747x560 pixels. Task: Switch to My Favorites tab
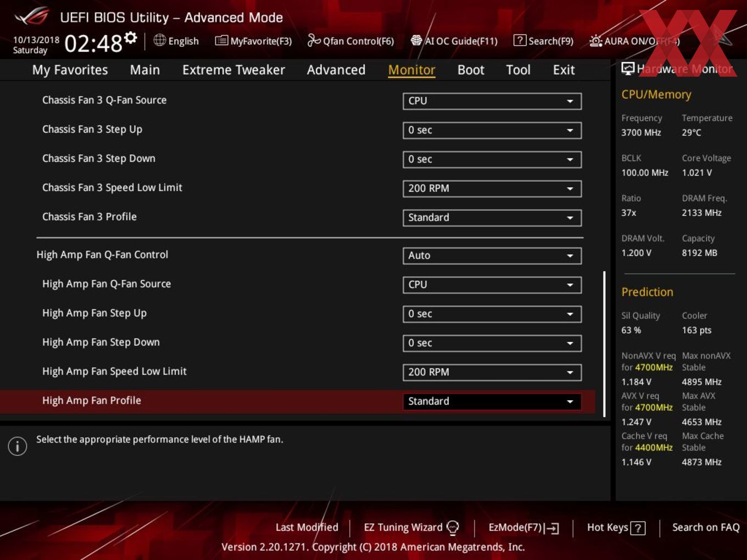click(x=70, y=70)
